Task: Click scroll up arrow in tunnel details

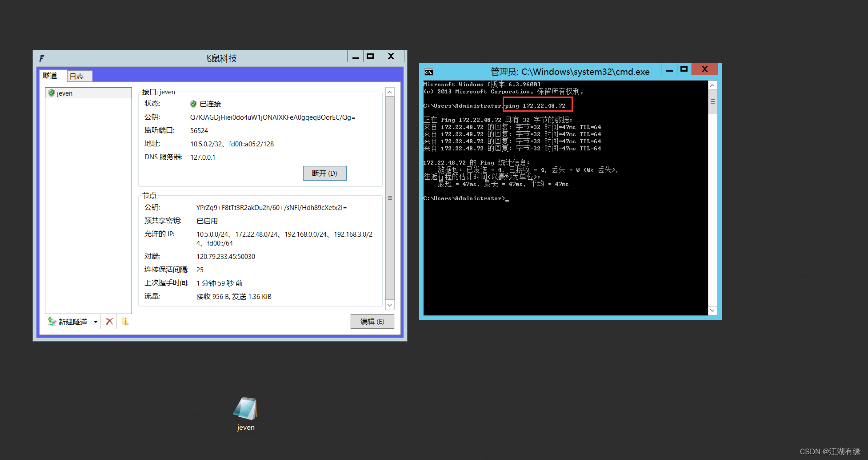Action: [x=390, y=92]
